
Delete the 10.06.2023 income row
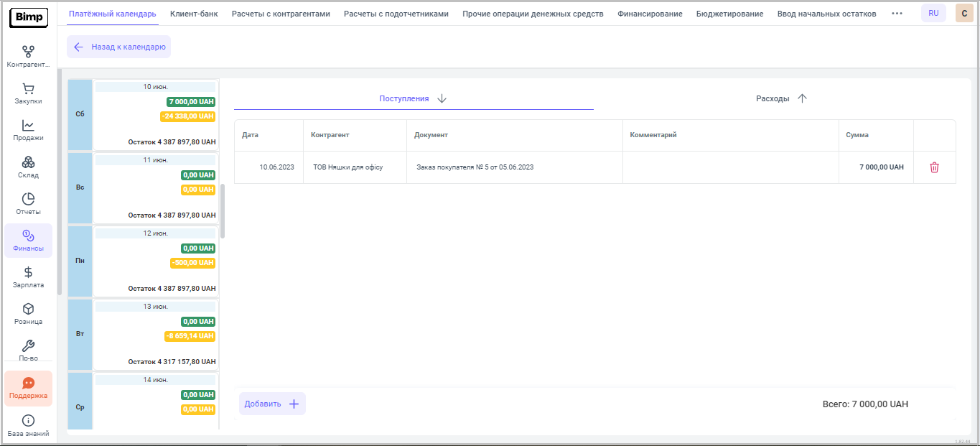[934, 167]
